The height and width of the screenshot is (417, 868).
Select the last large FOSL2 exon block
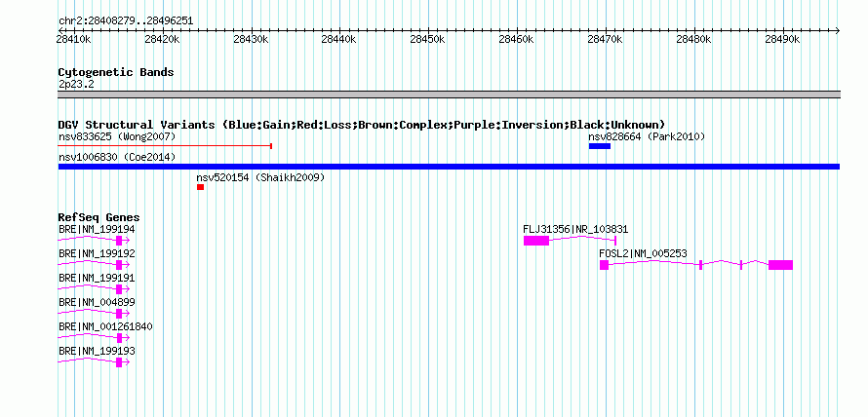pyautogui.click(x=780, y=265)
